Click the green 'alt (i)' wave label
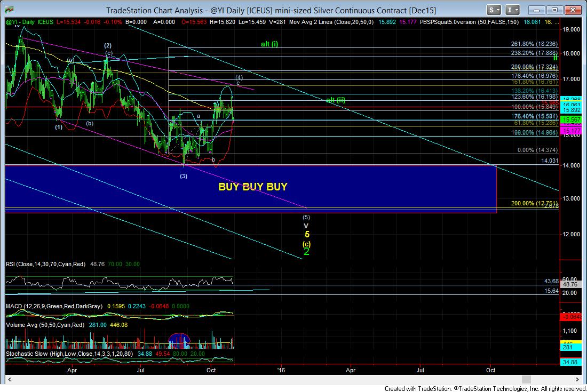This screenshot has height=392, width=587. pos(269,44)
